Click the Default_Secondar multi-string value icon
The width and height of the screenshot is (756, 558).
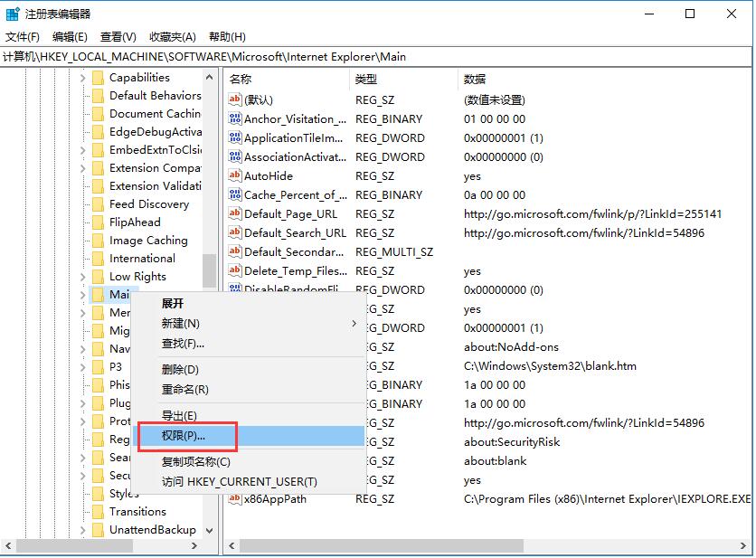point(233,251)
